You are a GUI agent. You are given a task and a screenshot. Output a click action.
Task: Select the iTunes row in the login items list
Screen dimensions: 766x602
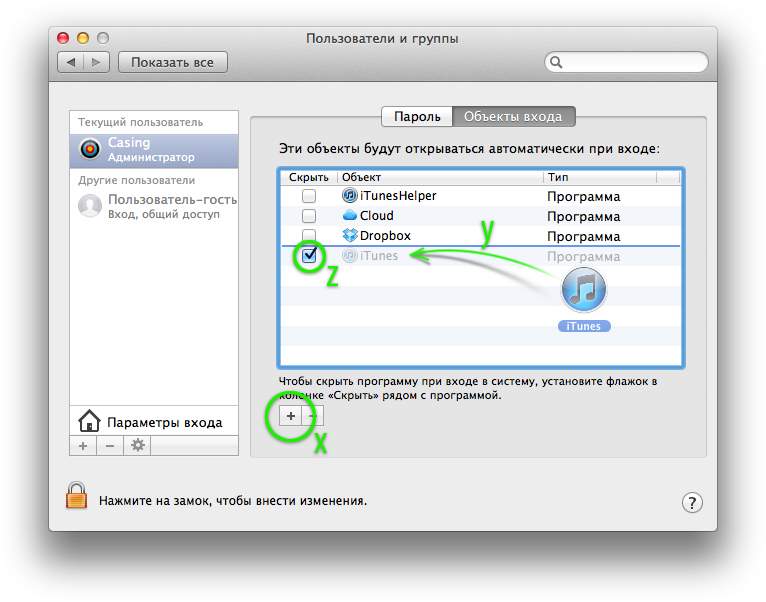pyautogui.click(x=481, y=256)
